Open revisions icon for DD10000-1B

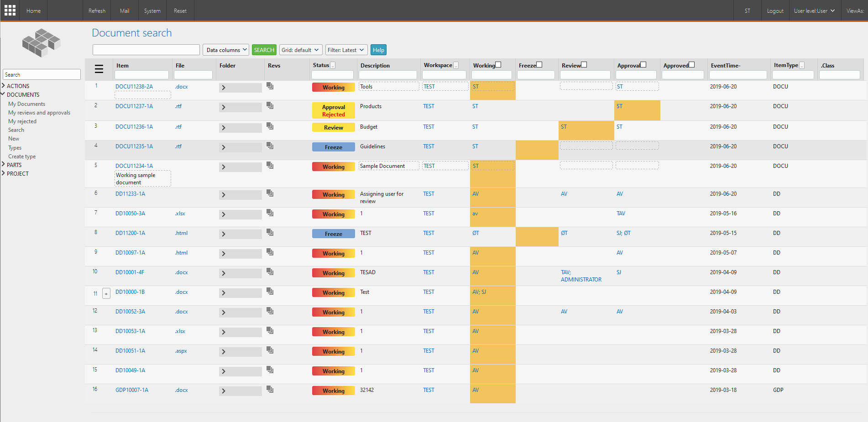(270, 291)
